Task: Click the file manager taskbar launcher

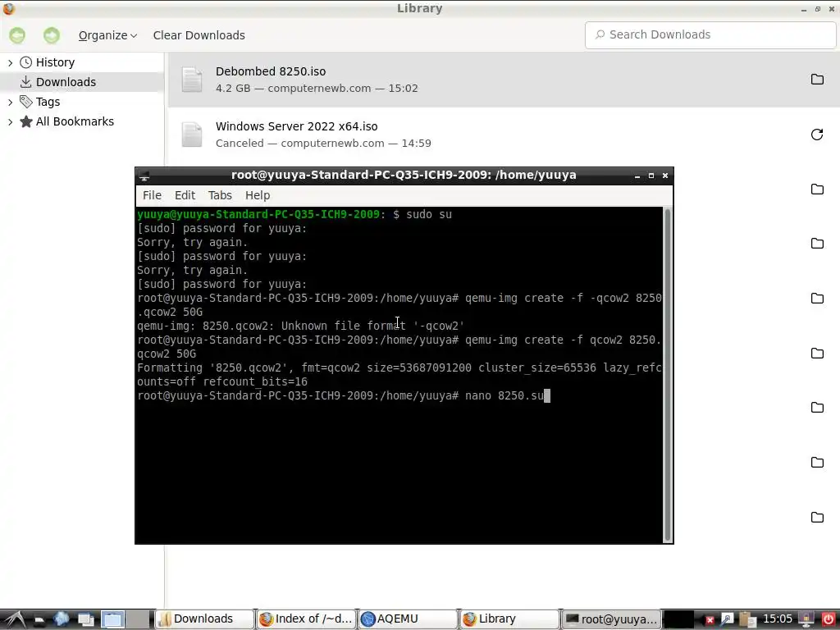Action: pyautogui.click(x=39, y=620)
